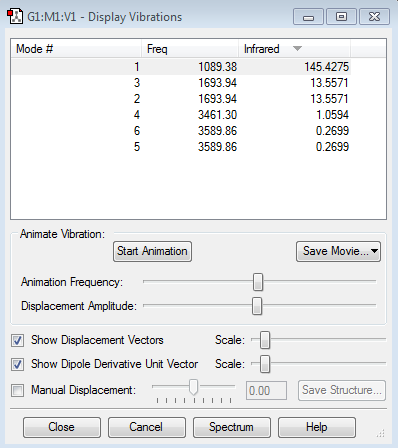This screenshot has height=448, width=398.
Task: Uncheck Show Dipole Derivative Unit Vector
Action: click(x=17, y=364)
